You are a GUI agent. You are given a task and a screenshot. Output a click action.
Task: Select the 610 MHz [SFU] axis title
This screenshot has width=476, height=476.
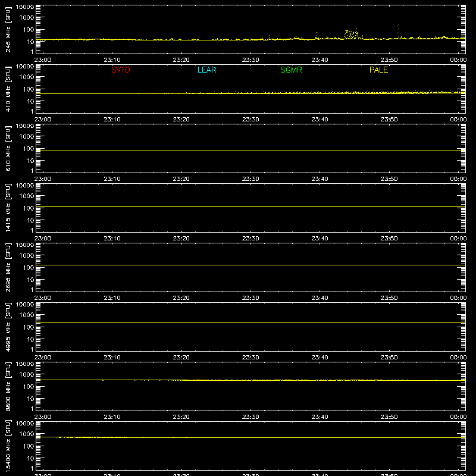coord(8,148)
